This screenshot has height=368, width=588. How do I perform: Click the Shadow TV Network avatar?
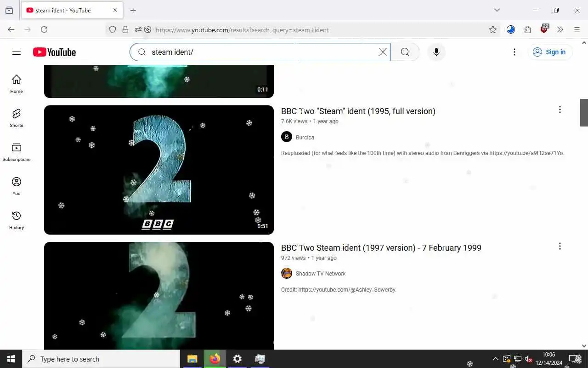[x=287, y=273]
